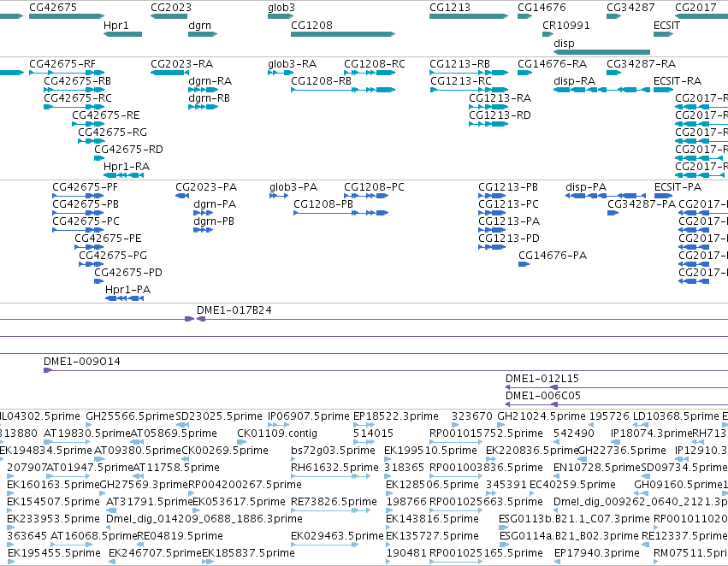Select the dgrn gene arrow

[x=203, y=34]
